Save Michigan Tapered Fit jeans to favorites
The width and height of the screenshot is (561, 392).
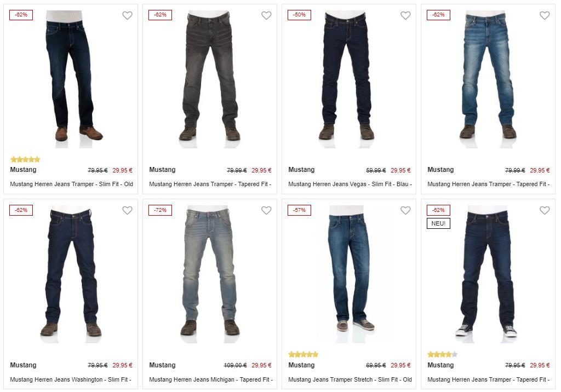266,210
